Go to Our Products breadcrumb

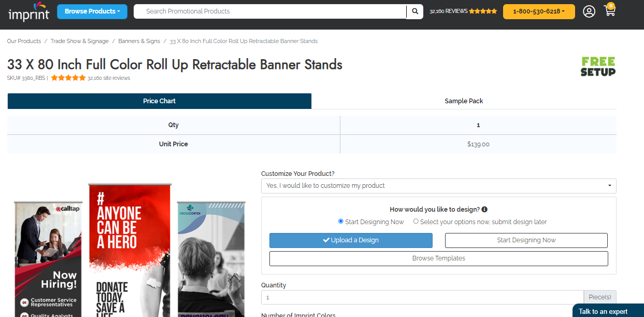pyautogui.click(x=24, y=41)
